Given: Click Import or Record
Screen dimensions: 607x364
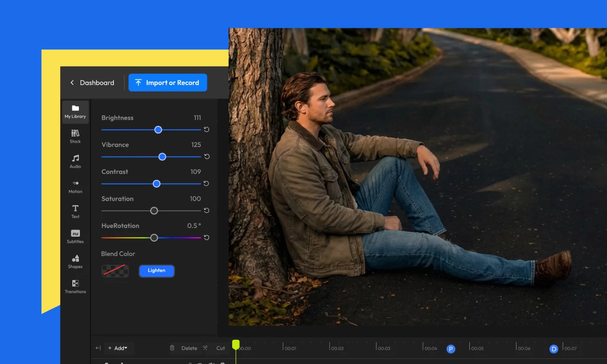Looking at the screenshot, I should (167, 82).
